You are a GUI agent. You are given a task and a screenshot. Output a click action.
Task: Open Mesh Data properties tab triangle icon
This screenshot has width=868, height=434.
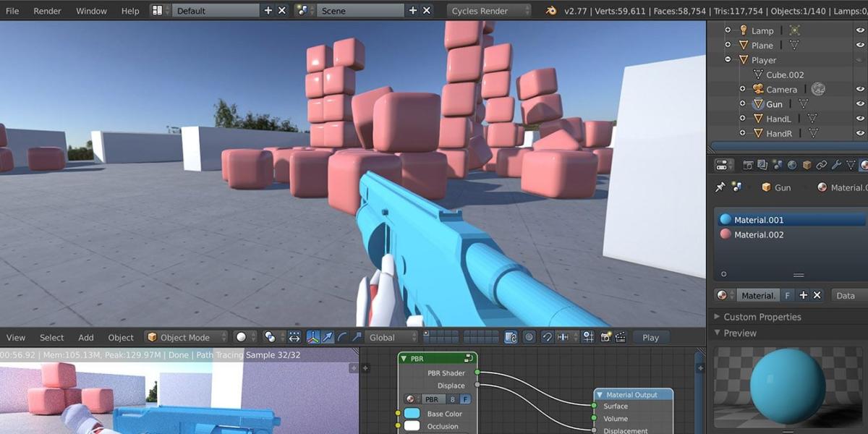[851, 165]
